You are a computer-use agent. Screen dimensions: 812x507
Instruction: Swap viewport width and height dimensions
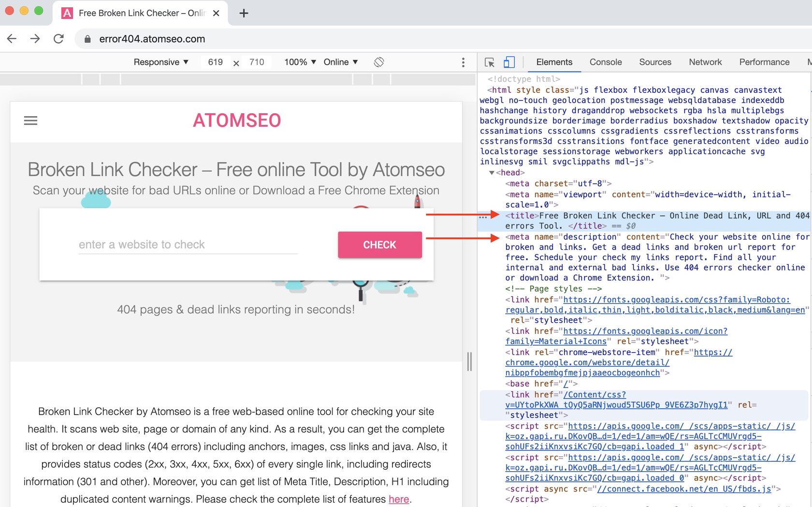(235, 62)
